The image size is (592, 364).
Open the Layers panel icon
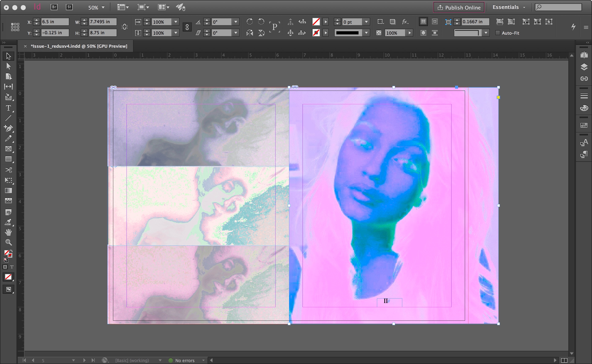click(x=584, y=67)
